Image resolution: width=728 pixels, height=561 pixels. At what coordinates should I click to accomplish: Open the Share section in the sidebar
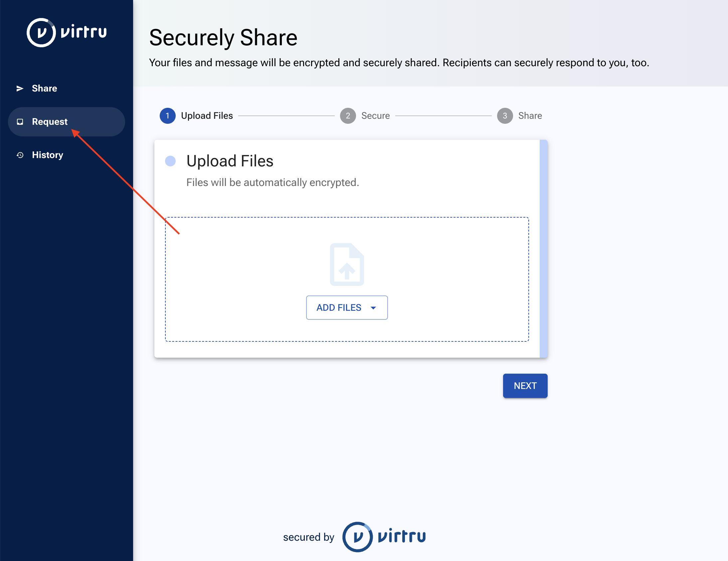click(44, 88)
